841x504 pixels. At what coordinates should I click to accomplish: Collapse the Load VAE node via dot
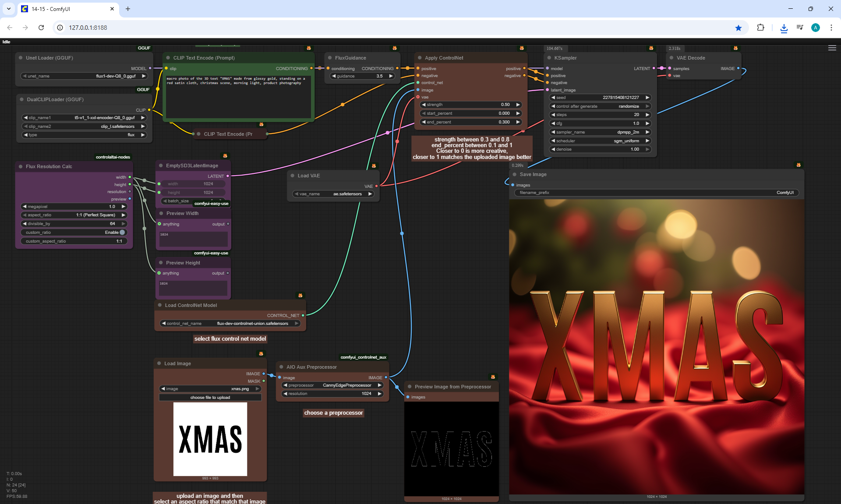pos(292,176)
